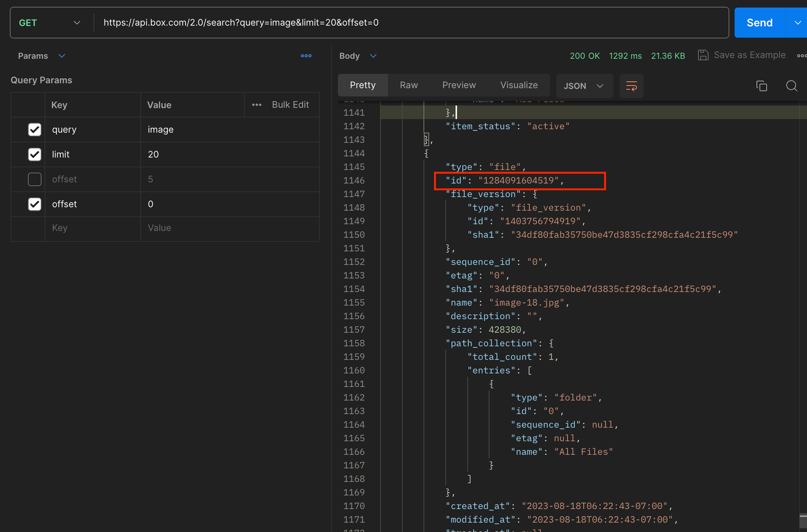The image size is (807, 532).
Task: Click the Send button
Action: (759, 23)
